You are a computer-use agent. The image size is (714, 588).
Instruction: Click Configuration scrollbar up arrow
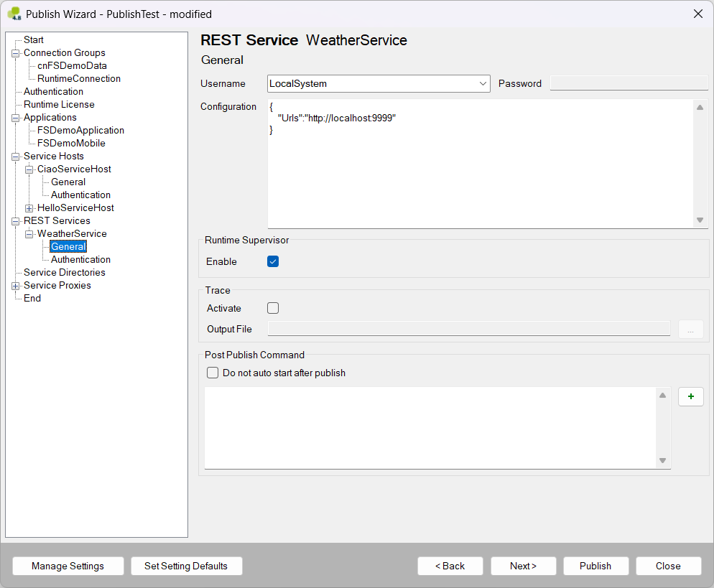tap(700, 108)
